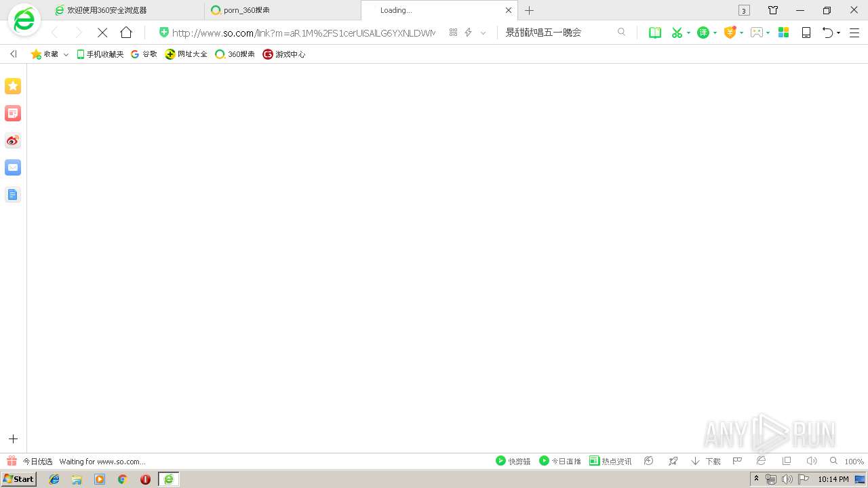This screenshot has width=868, height=488.
Task: Click 今日直播 in status bar
Action: (x=560, y=461)
